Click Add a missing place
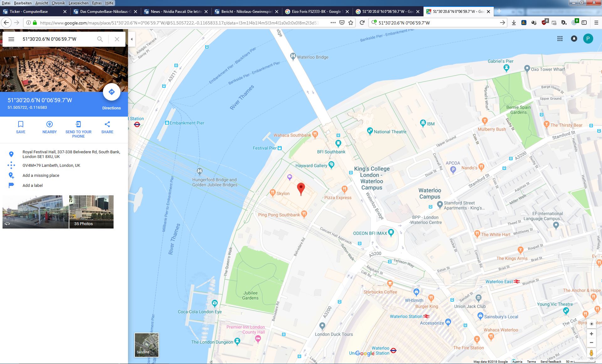The height and width of the screenshot is (364, 602). click(41, 175)
